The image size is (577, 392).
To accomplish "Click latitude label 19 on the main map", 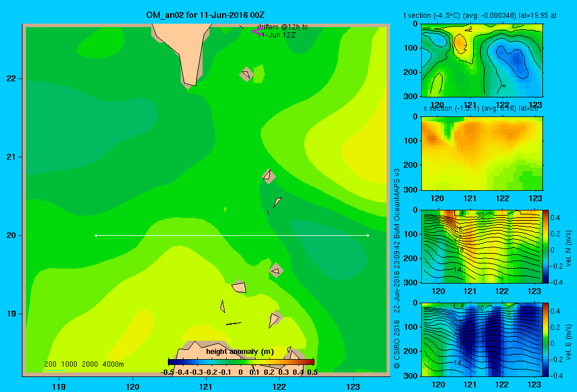I will coord(11,314).
